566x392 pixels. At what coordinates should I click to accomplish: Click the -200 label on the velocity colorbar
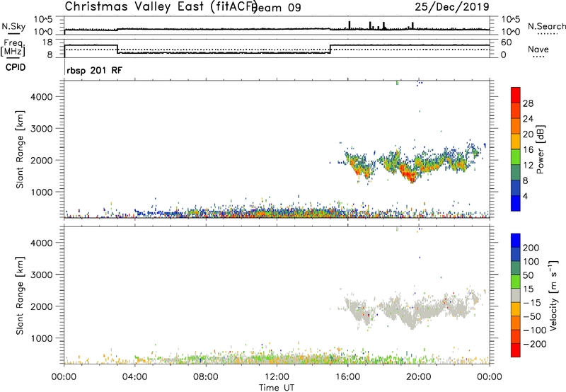[535, 344]
